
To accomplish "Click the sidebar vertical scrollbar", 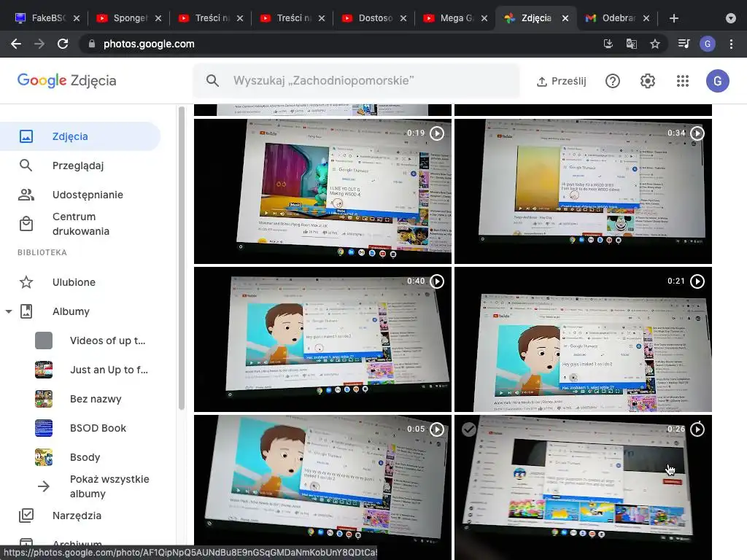I will point(181,257).
